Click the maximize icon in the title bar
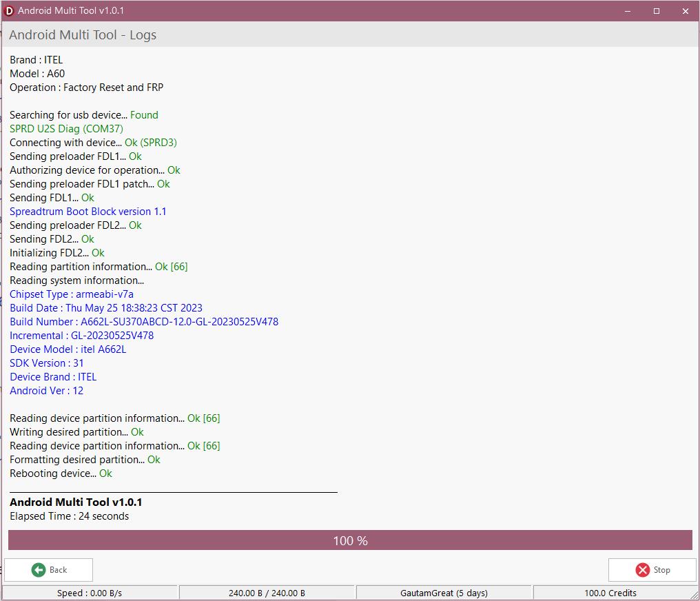The width and height of the screenshot is (700, 601). 656,11
